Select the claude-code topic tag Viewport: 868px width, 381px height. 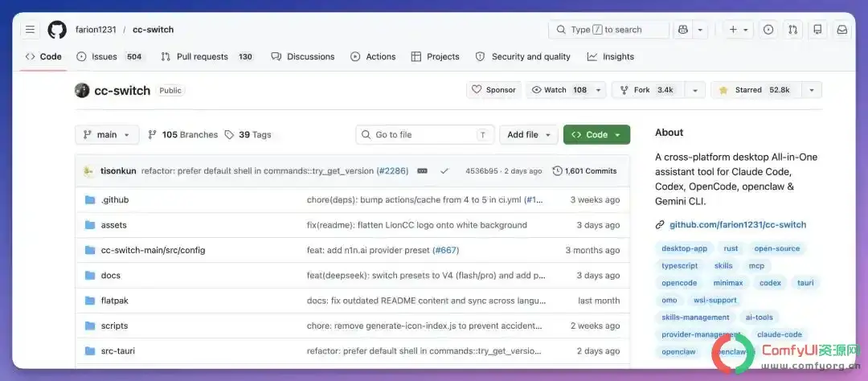click(780, 334)
